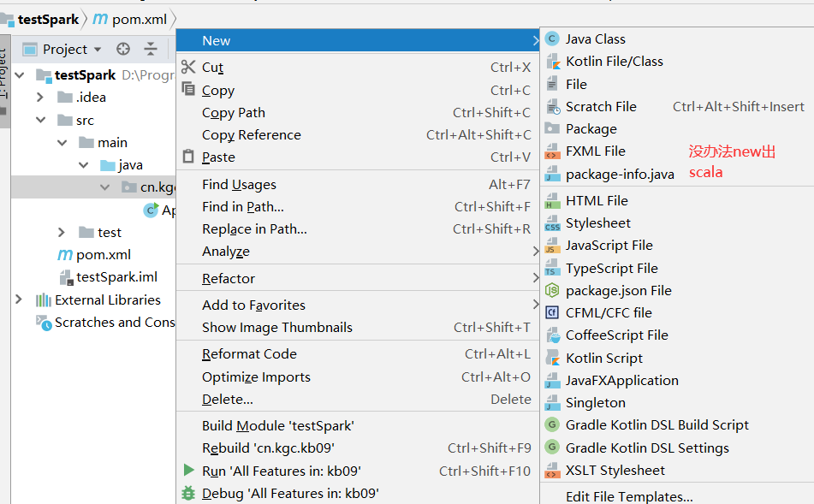
Task: Click the CoffeeScript File icon
Action: [553, 335]
